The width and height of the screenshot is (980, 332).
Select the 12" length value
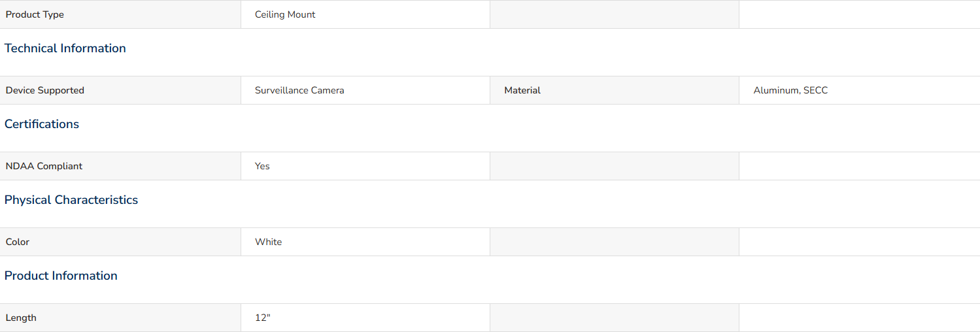pos(263,318)
